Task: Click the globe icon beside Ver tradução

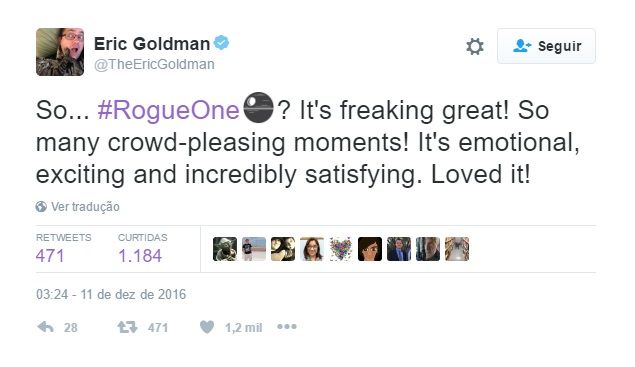Action: (41, 207)
